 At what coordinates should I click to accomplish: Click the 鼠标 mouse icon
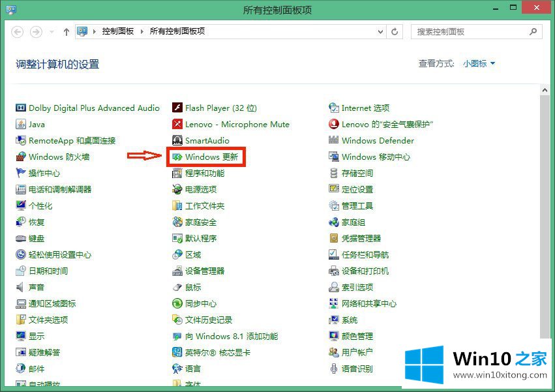tap(177, 287)
